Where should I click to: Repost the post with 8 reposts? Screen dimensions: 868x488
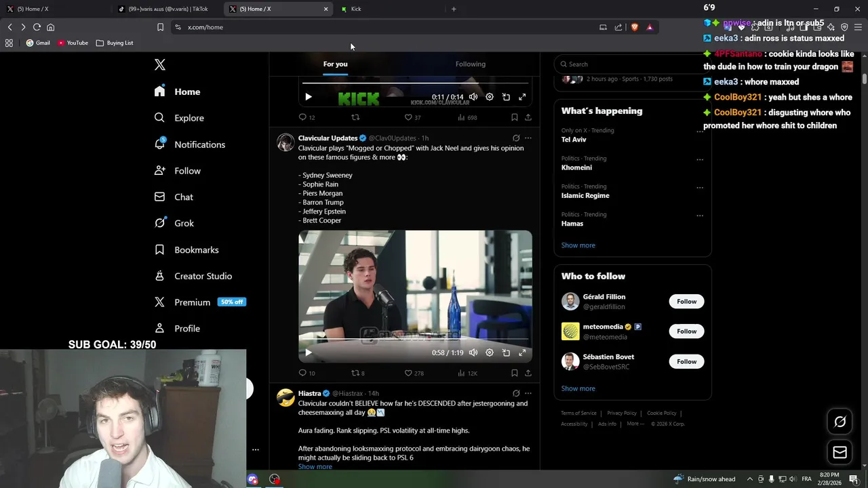click(357, 373)
